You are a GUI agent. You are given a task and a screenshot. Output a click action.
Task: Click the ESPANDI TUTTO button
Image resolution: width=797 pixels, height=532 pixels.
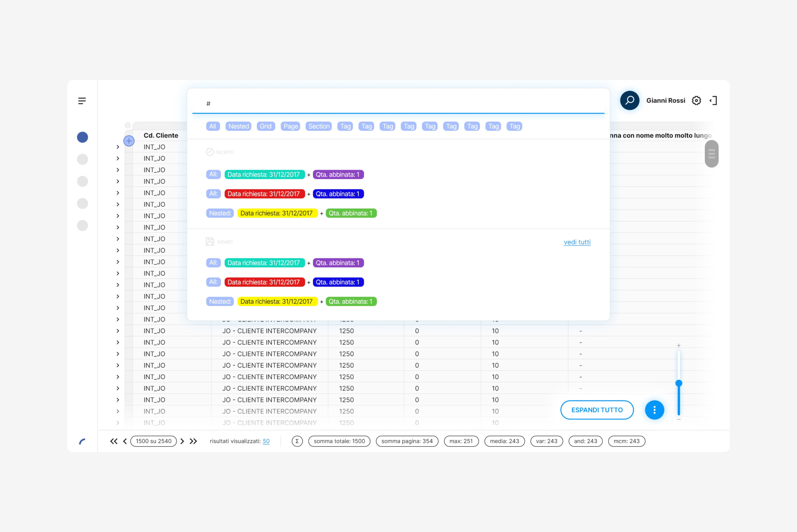click(596, 409)
